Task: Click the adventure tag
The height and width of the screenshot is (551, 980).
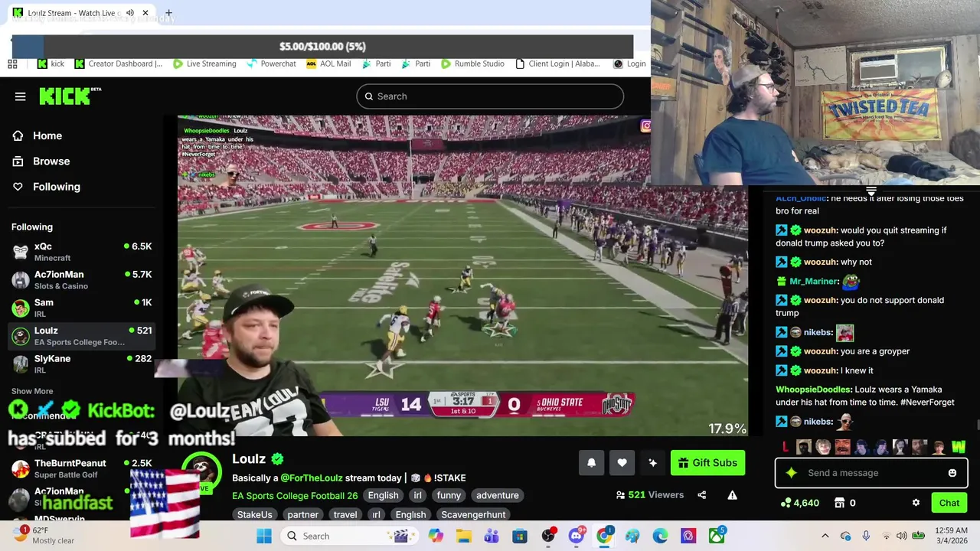Action: pos(497,495)
